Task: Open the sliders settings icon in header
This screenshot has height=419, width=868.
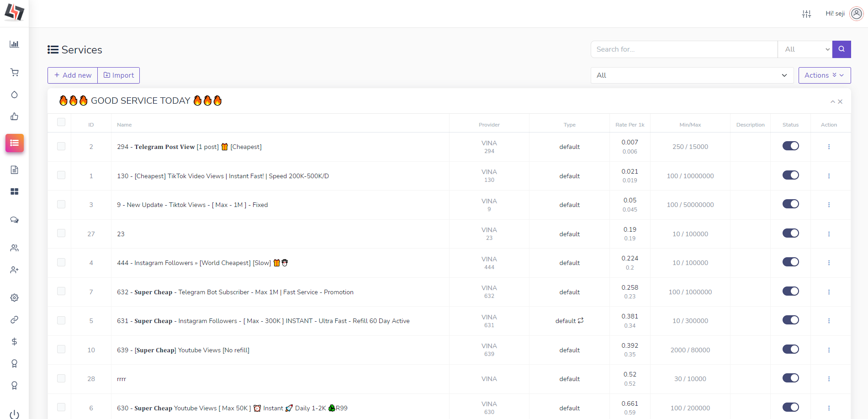Action: click(807, 14)
